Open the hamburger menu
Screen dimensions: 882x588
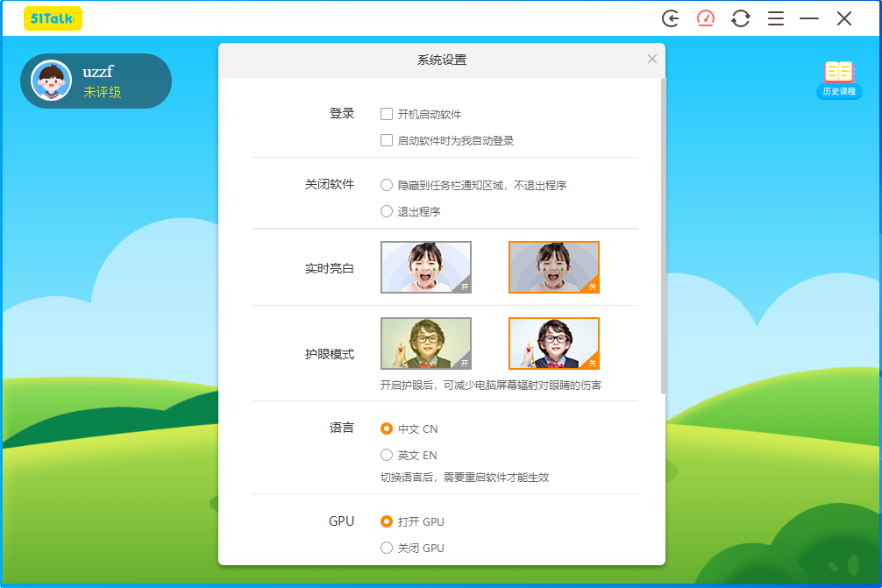point(775,18)
